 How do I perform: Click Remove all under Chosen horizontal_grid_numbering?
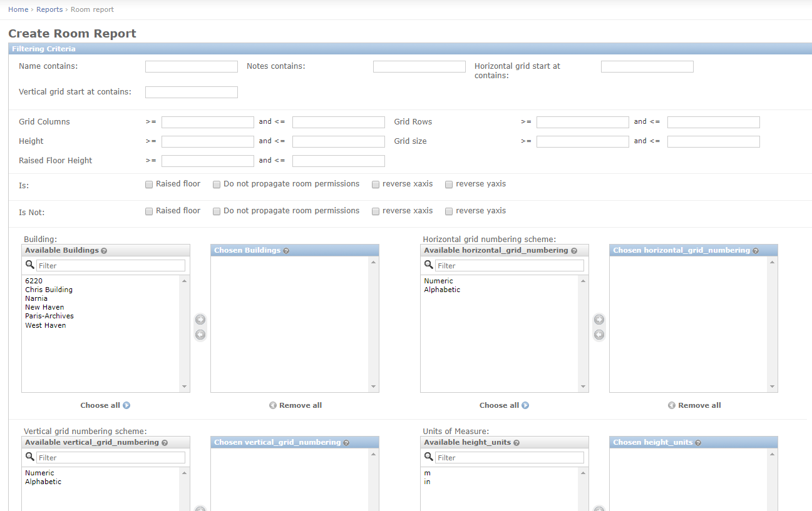[694, 405]
